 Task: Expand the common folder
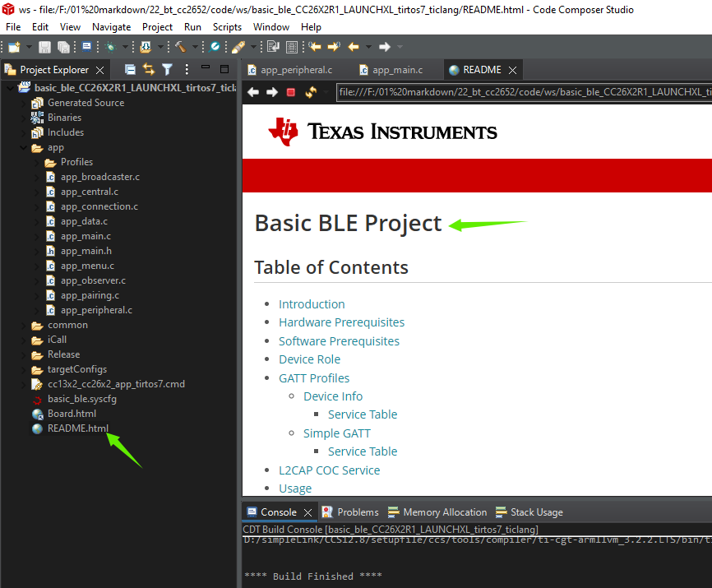coord(23,325)
